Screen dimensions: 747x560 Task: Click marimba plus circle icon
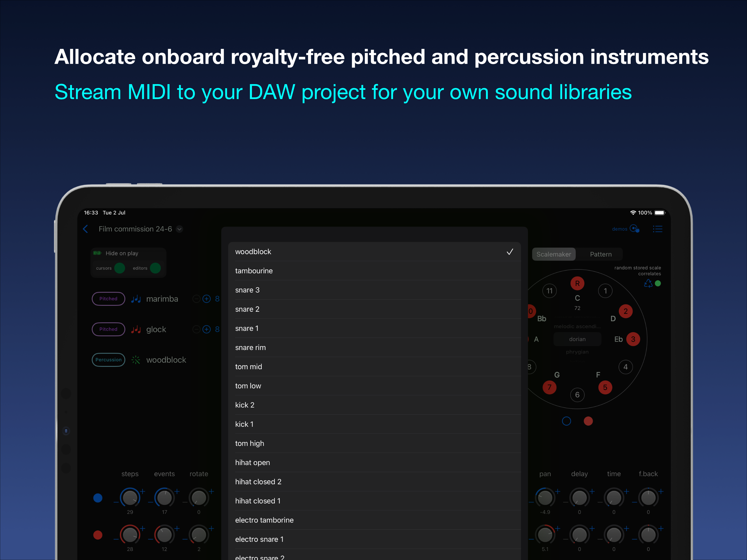tap(207, 299)
